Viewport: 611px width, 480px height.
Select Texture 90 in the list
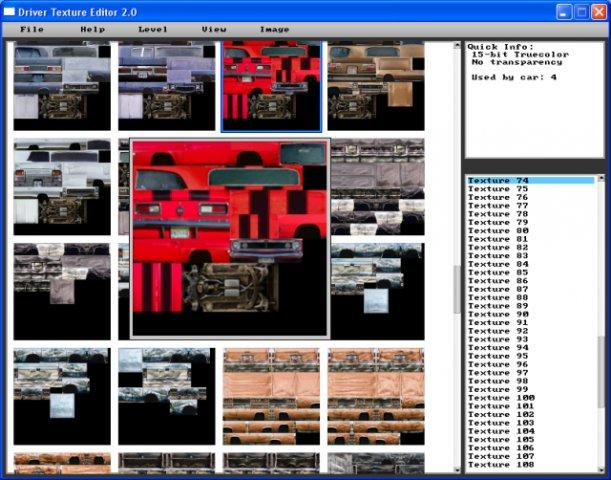click(531, 314)
